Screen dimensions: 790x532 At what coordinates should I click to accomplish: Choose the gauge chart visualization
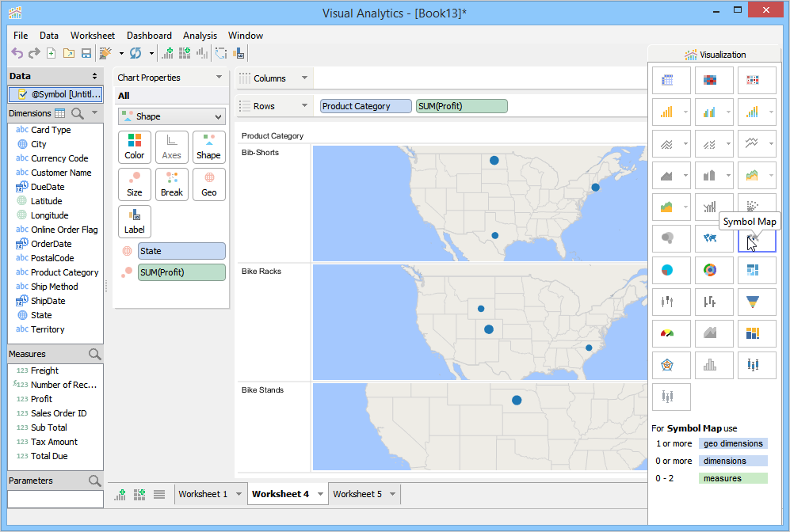tap(666, 333)
